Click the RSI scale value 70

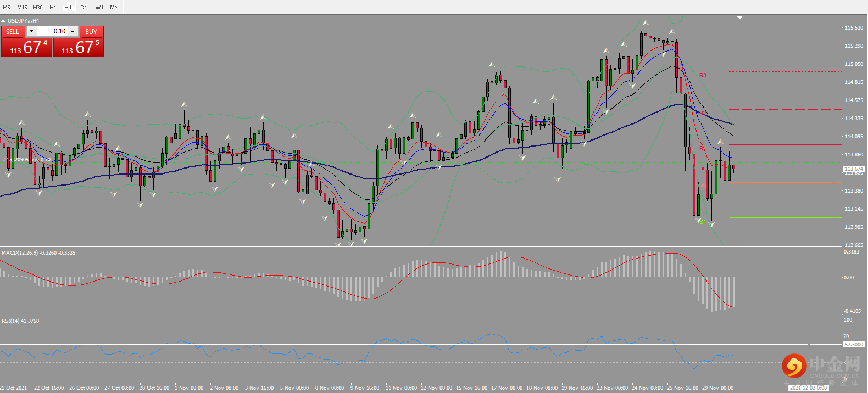[846, 336]
